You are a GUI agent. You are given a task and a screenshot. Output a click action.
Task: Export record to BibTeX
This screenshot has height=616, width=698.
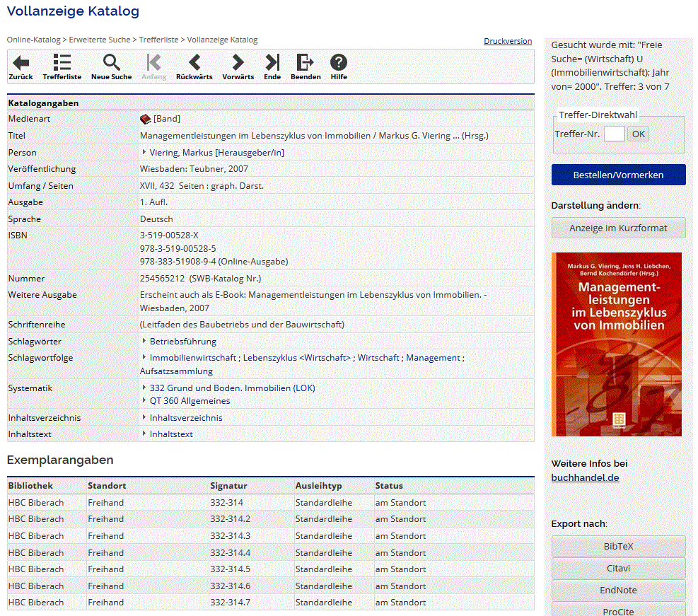tap(618, 546)
